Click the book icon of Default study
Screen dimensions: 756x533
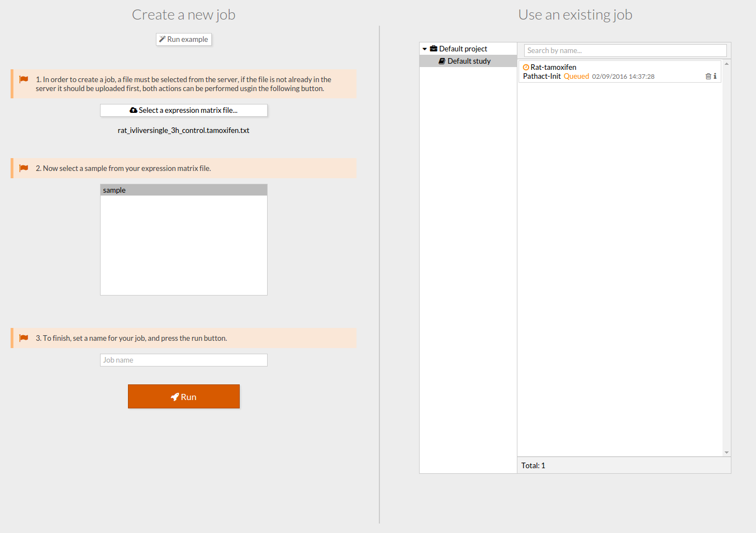(x=442, y=61)
